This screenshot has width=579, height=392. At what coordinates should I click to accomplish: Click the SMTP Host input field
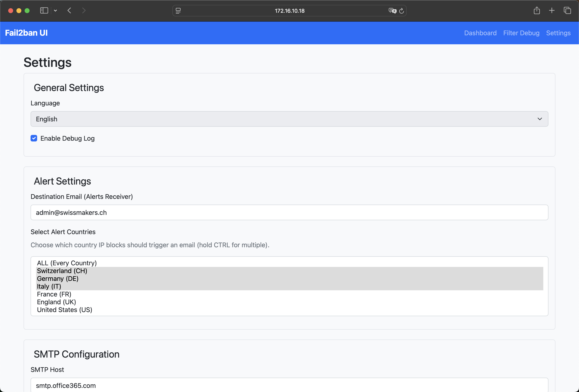[x=289, y=385]
